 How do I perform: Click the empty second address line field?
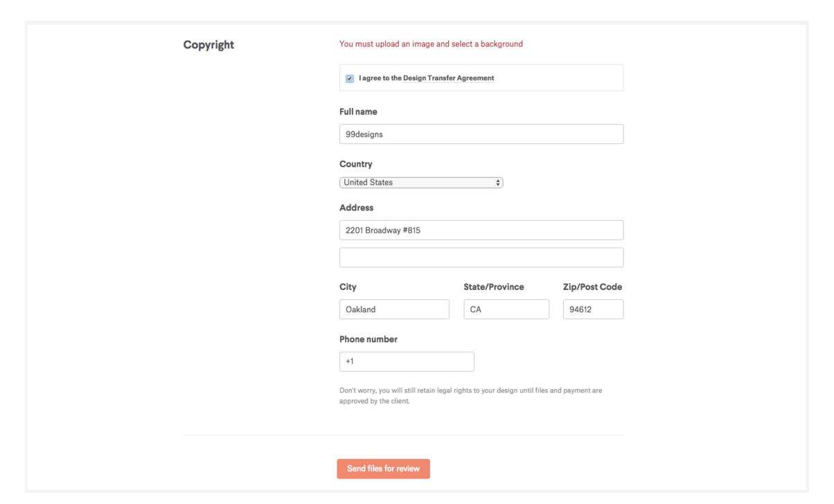[x=481, y=258]
